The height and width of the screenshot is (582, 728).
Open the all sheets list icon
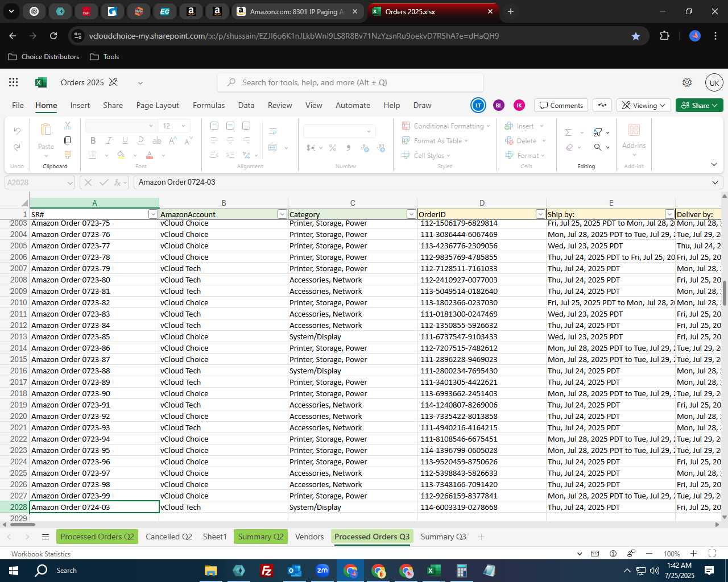45,537
